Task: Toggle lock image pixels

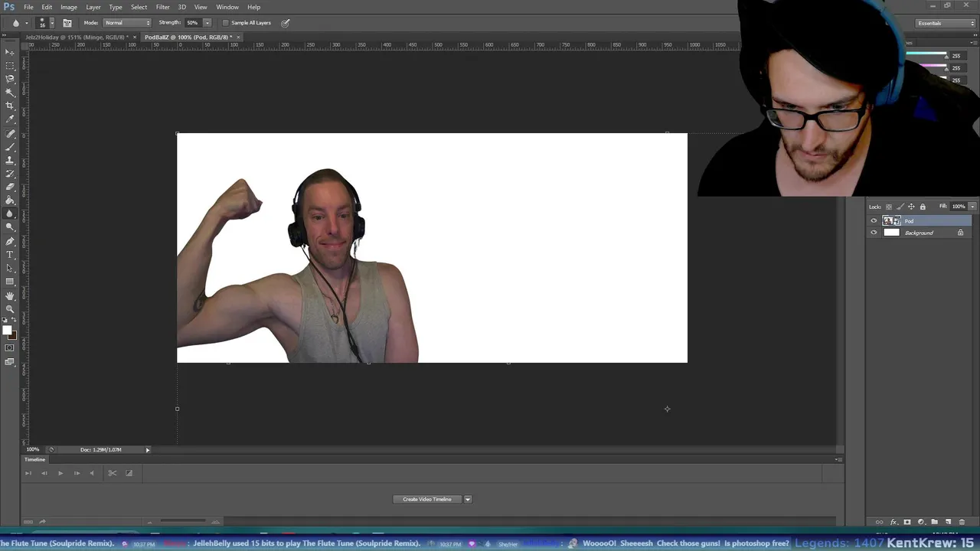Action: tap(900, 207)
